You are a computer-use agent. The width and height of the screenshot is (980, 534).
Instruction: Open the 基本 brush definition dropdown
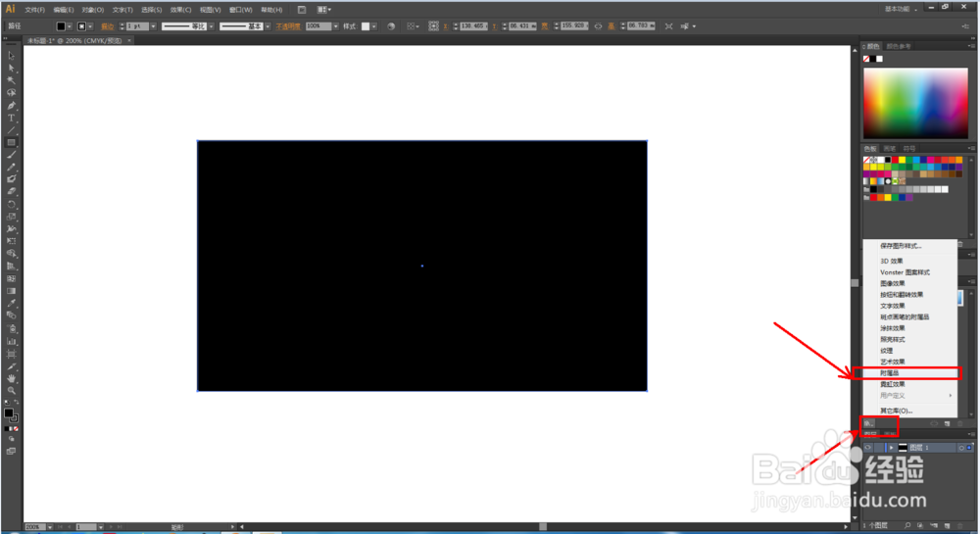pos(268,26)
